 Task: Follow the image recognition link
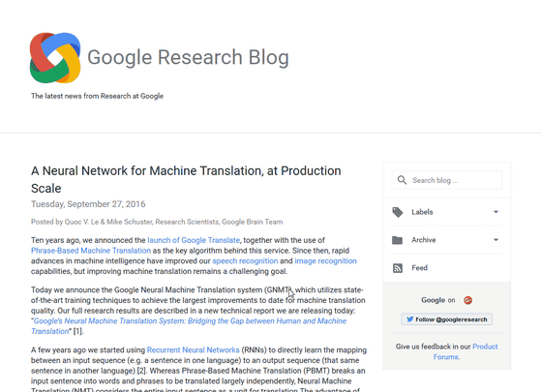(x=325, y=261)
